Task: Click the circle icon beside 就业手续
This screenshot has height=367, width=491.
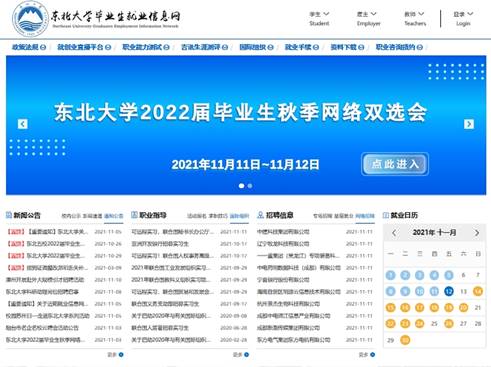Action: click(316, 47)
